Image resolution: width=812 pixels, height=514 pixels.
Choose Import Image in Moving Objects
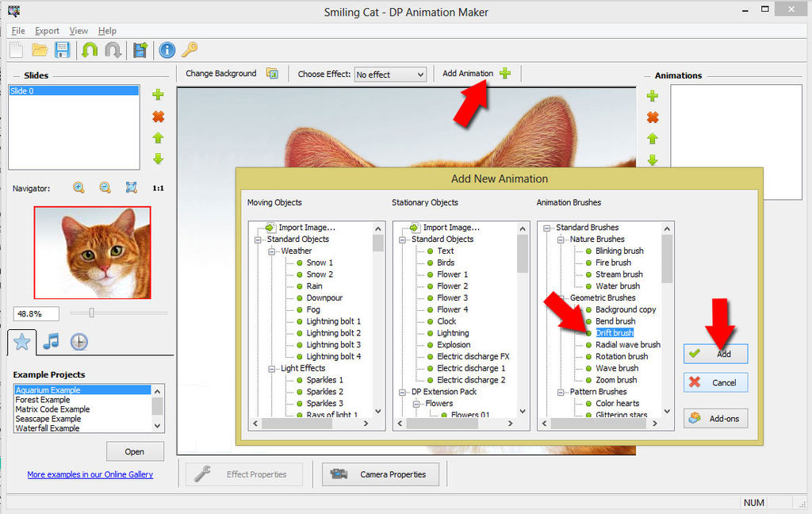tap(307, 228)
